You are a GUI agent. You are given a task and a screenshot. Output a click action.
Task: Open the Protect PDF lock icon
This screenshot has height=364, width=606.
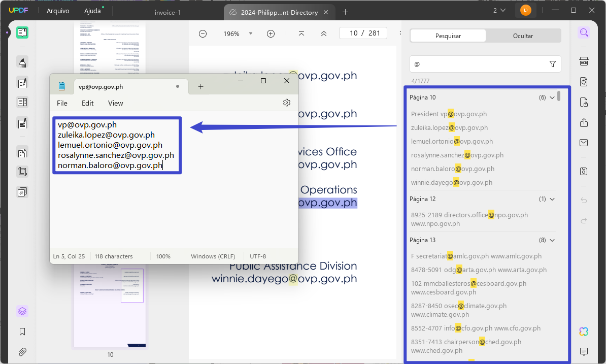click(584, 103)
